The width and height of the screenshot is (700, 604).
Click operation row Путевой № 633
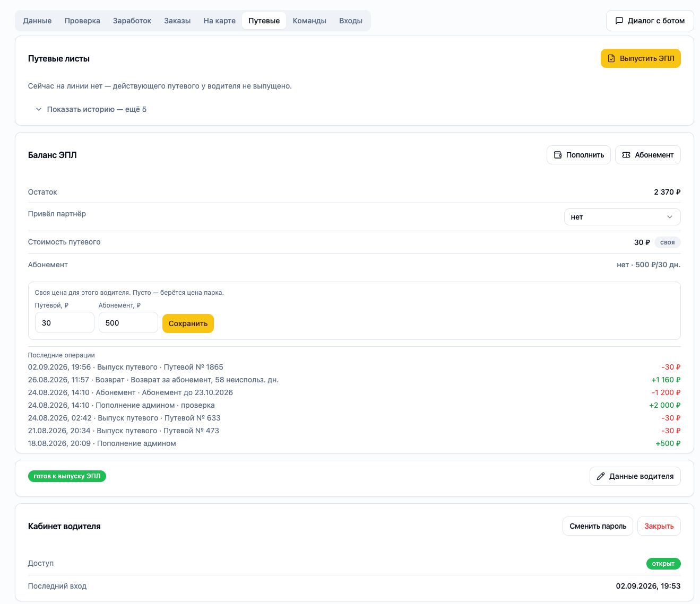354,418
